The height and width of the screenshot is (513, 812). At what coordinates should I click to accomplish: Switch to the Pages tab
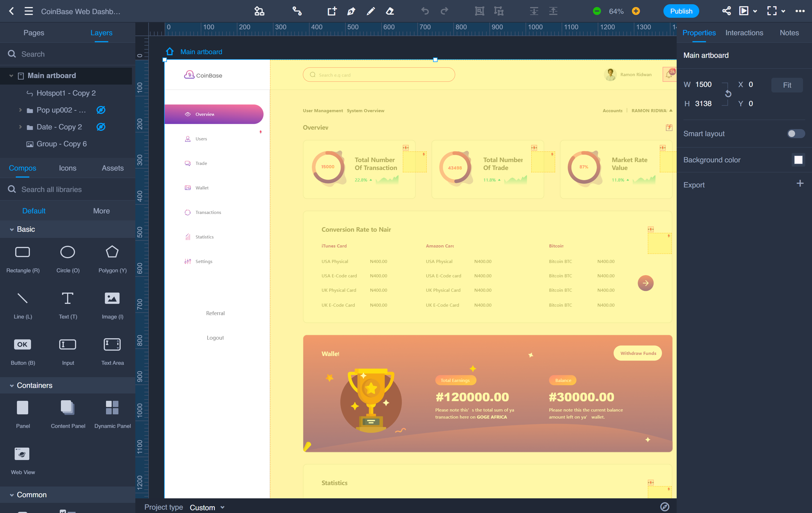tap(34, 33)
